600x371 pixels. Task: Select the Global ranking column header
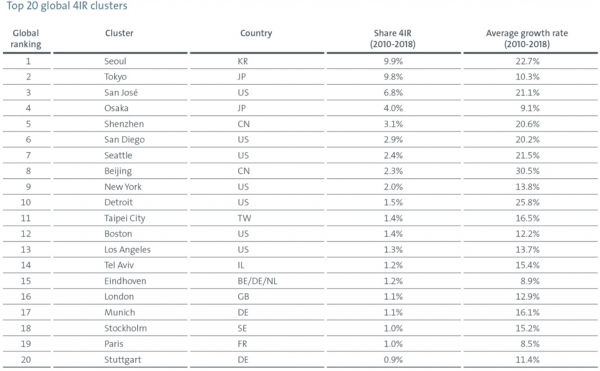[26, 39]
